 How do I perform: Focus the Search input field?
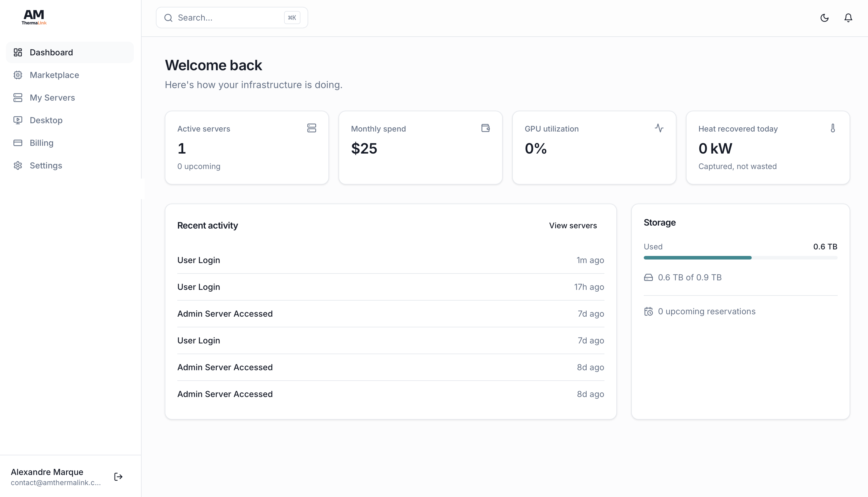(x=232, y=18)
